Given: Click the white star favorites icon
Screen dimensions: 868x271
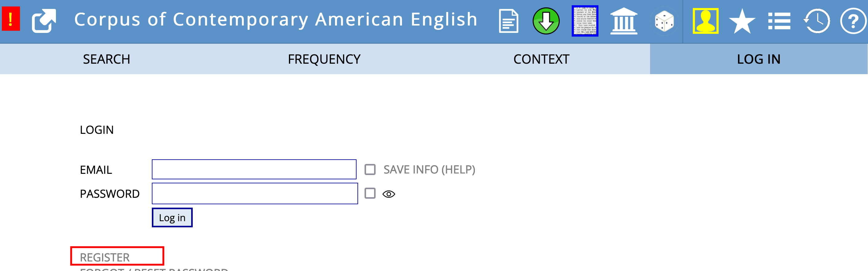Looking at the screenshot, I should coord(742,21).
